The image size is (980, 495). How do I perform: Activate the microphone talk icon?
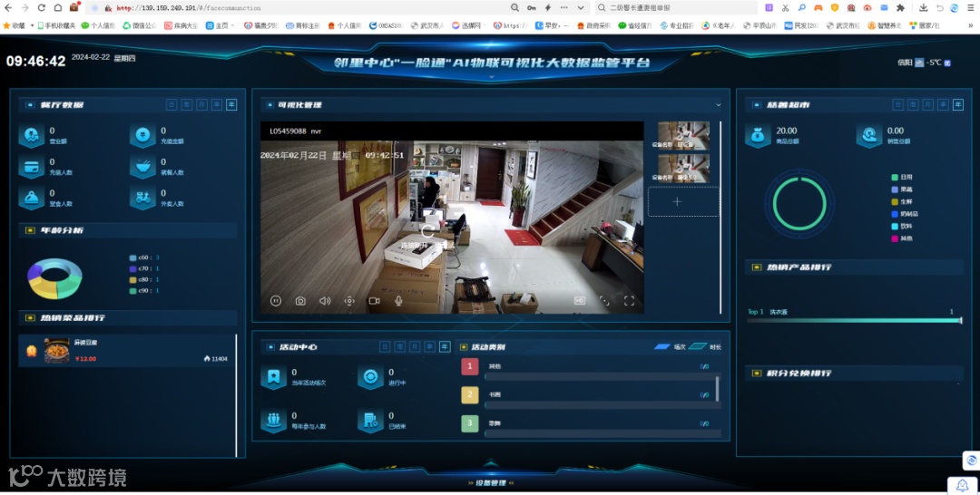click(x=398, y=301)
